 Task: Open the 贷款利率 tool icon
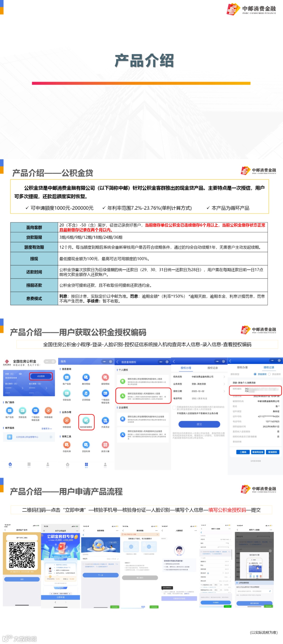pyautogui.click(x=86, y=445)
